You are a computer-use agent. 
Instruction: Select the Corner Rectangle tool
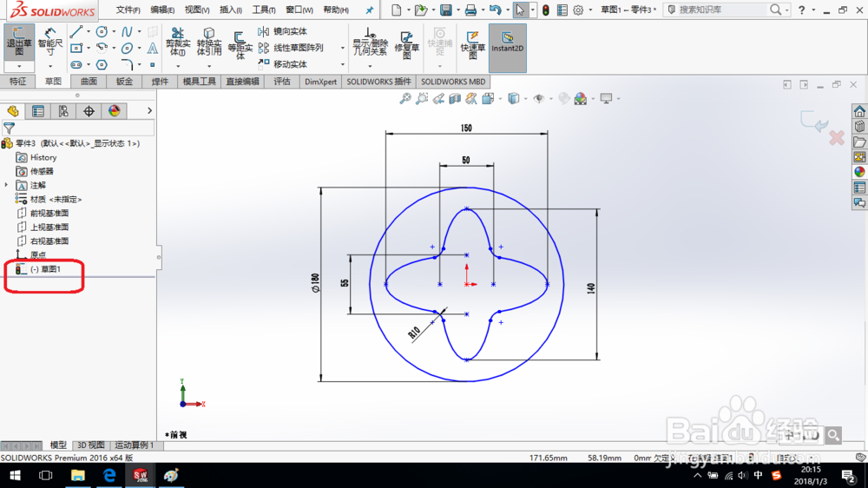click(x=76, y=48)
